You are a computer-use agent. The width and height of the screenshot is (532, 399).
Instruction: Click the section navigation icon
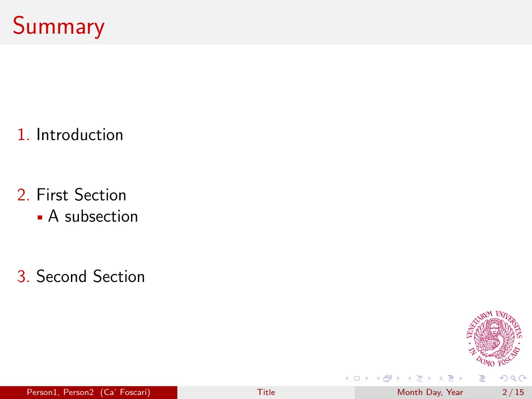click(450, 378)
